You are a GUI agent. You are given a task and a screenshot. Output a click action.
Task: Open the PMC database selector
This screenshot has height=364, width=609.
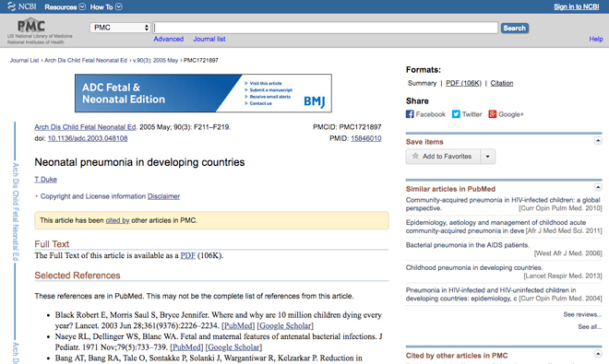click(x=120, y=28)
